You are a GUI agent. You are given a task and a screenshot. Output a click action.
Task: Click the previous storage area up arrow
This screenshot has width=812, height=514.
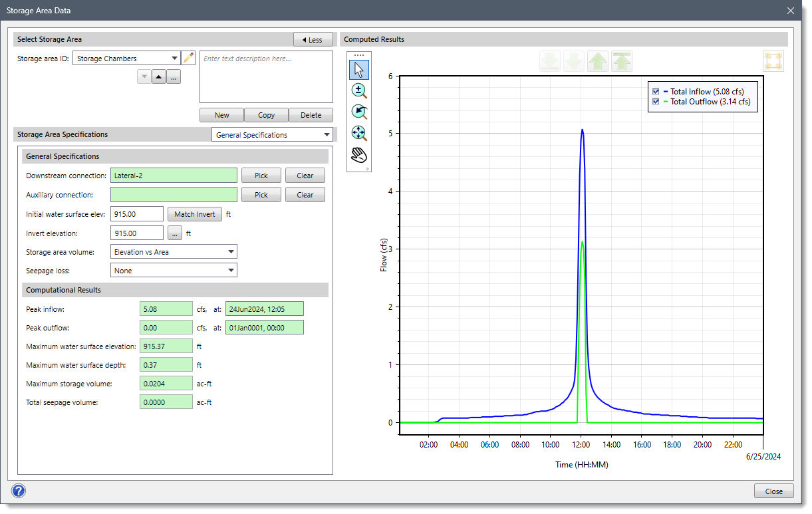click(x=159, y=77)
